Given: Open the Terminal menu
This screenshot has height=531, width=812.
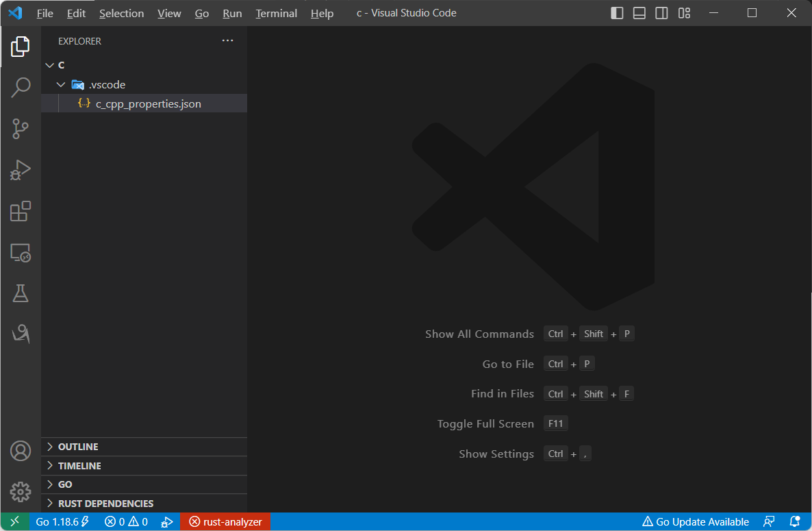Looking at the screenshot, I should coord(277,14).
